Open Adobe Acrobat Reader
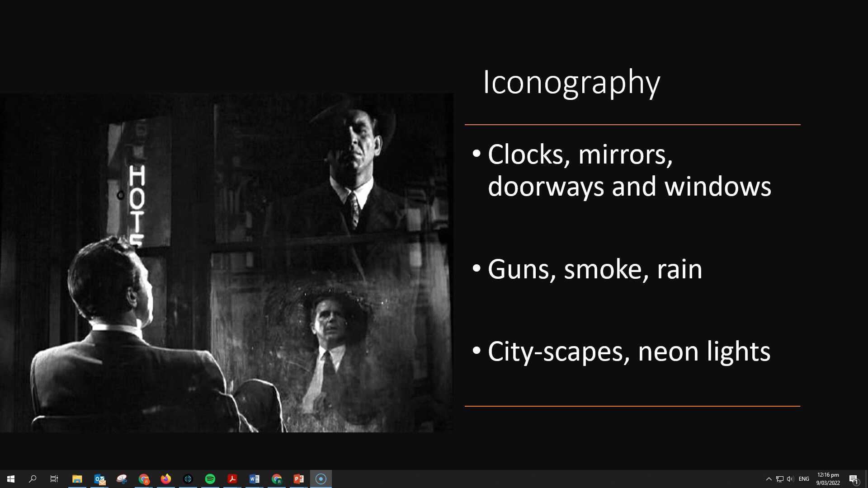 [232, 479]
